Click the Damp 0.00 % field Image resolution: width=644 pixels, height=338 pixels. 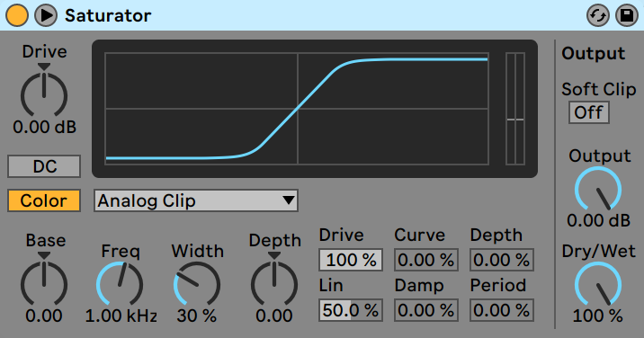pyautogui.click(x=426, y=310)
